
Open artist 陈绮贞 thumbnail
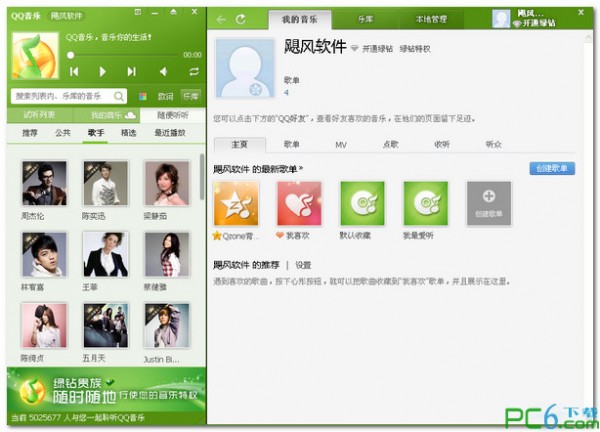point(44,326)
